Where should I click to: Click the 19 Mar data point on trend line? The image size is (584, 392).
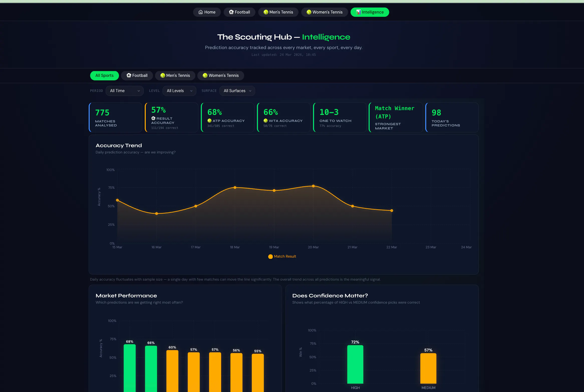274,190
